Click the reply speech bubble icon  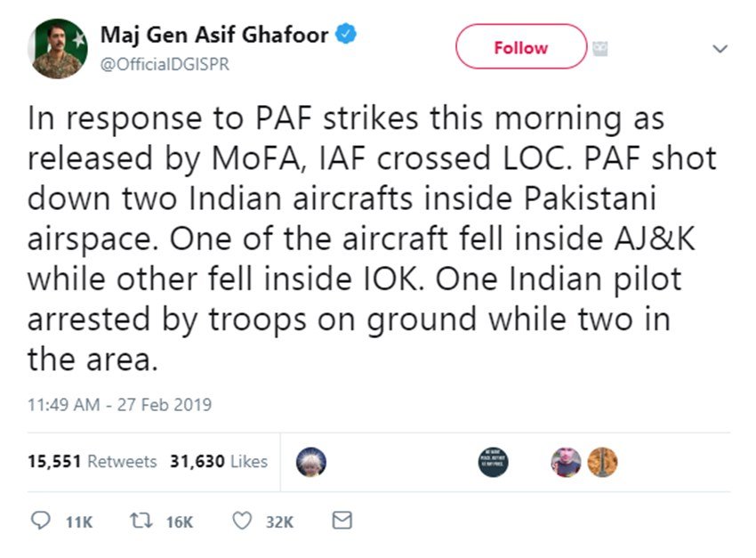[x=40, y=521]
